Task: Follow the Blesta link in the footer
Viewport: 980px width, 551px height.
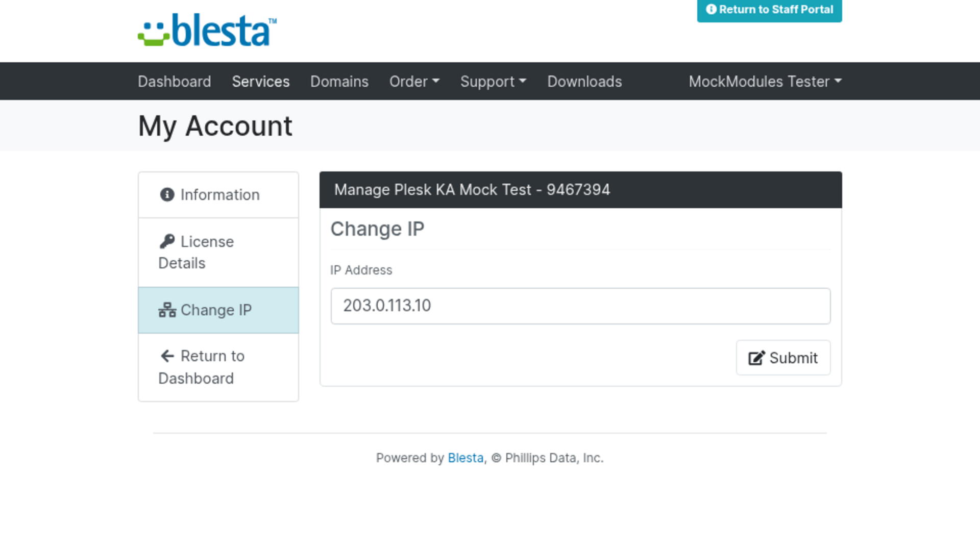Action: (x=465, y=458)
